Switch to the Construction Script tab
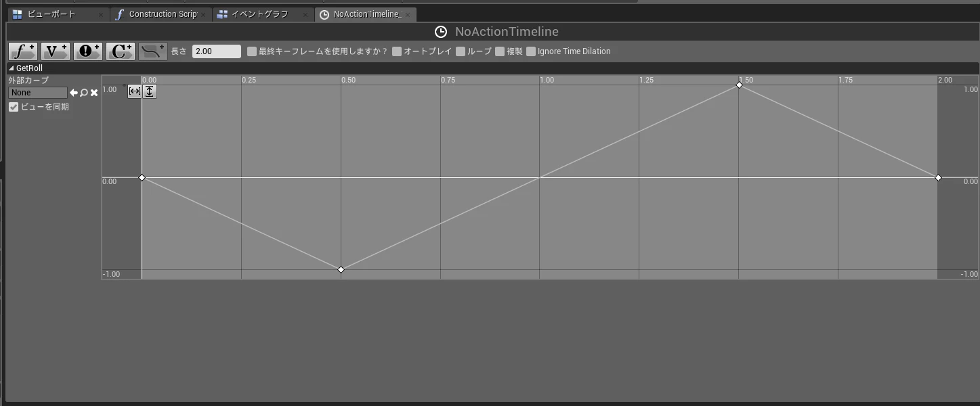This screenshot has height=406, width=980. [x=161, y=14]
